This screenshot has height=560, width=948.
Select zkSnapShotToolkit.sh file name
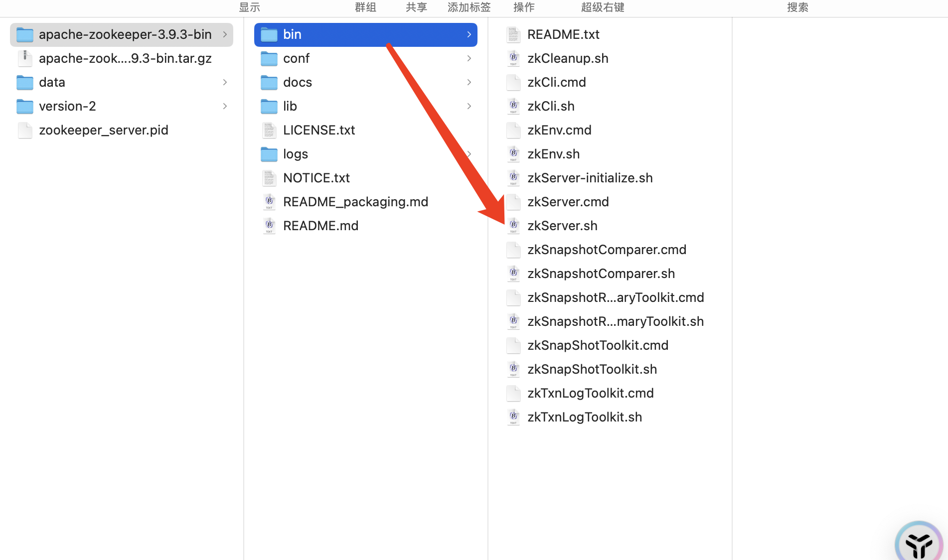[592, 369]
